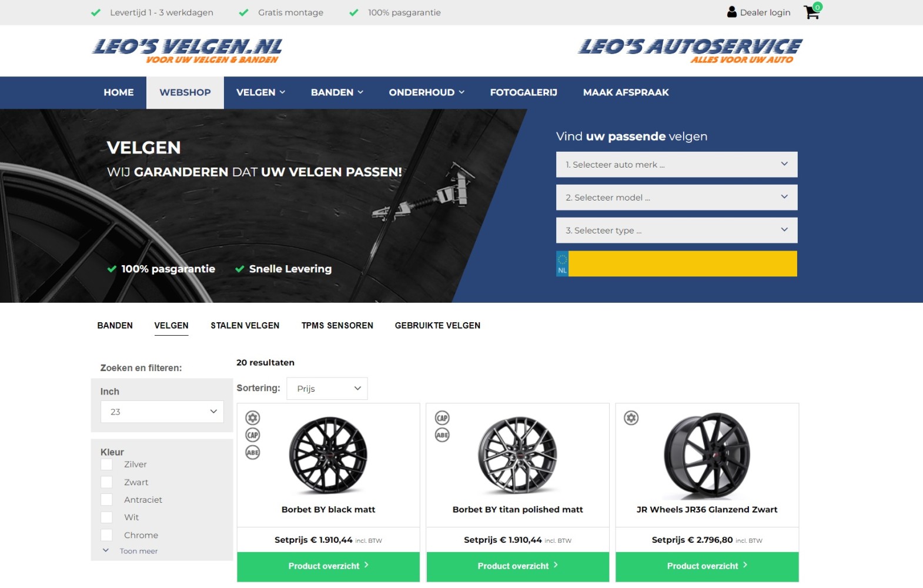Image resolution: width=923 pixels, height=588 pixels.
Task: Click the '20 resultaten' text
Action: point(266,363)
